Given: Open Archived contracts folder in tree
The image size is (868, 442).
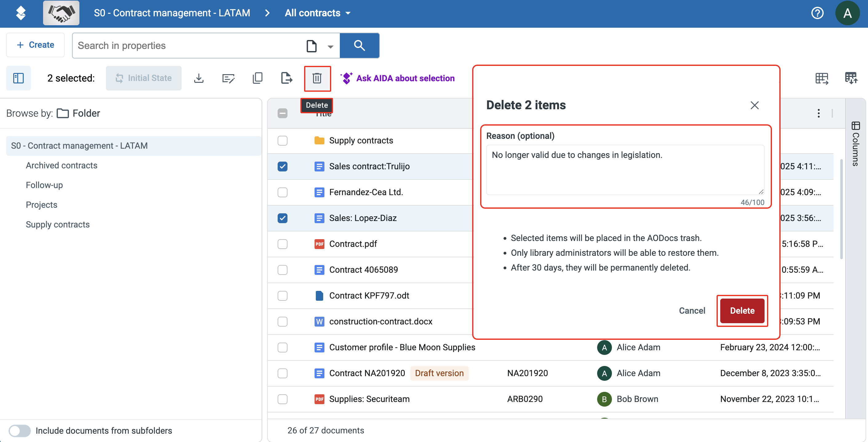Looking at the screenshot, I should point(62,165).
